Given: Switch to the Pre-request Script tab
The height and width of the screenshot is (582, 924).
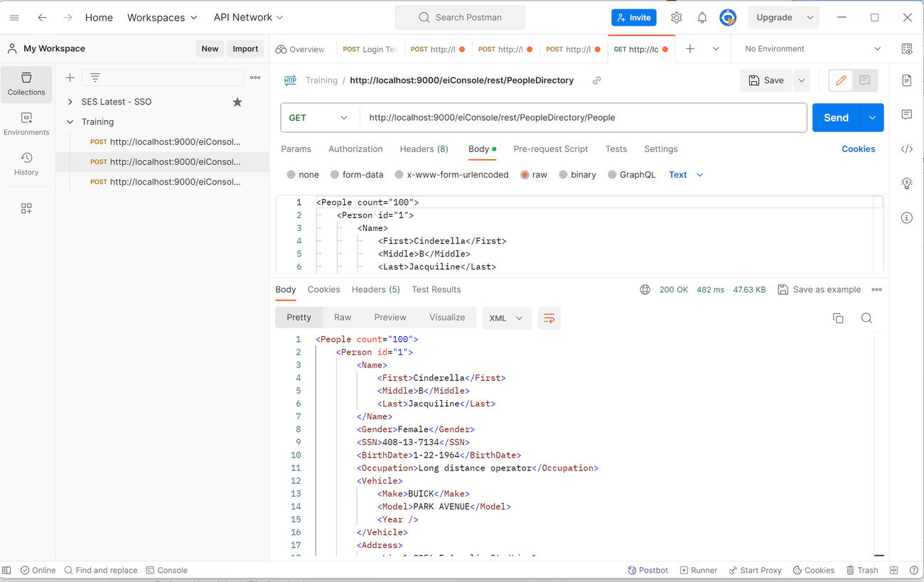Looking at the screenshot, I should (x=550, y=149).
